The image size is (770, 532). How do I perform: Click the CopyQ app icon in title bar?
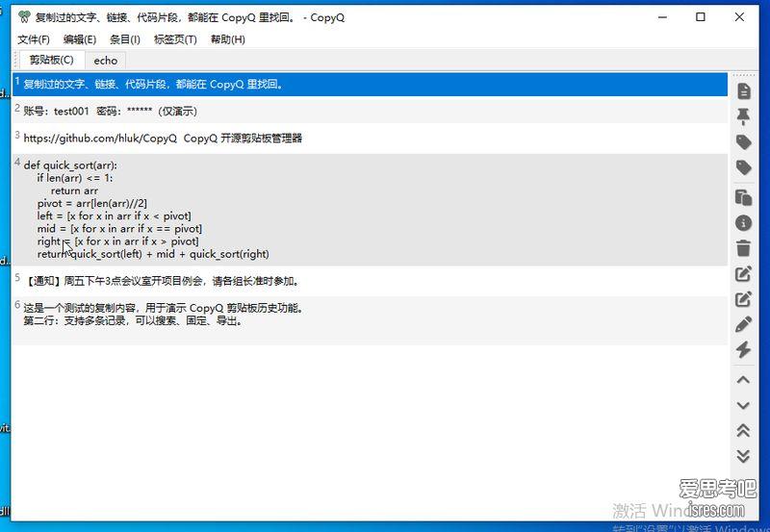tap(24, 17)
